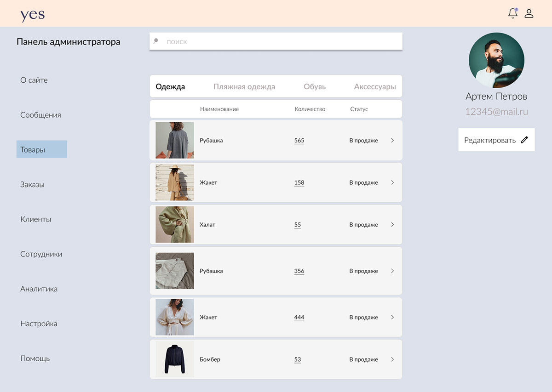
Task: Click the search magnifier icon
Action: [156, 41]
